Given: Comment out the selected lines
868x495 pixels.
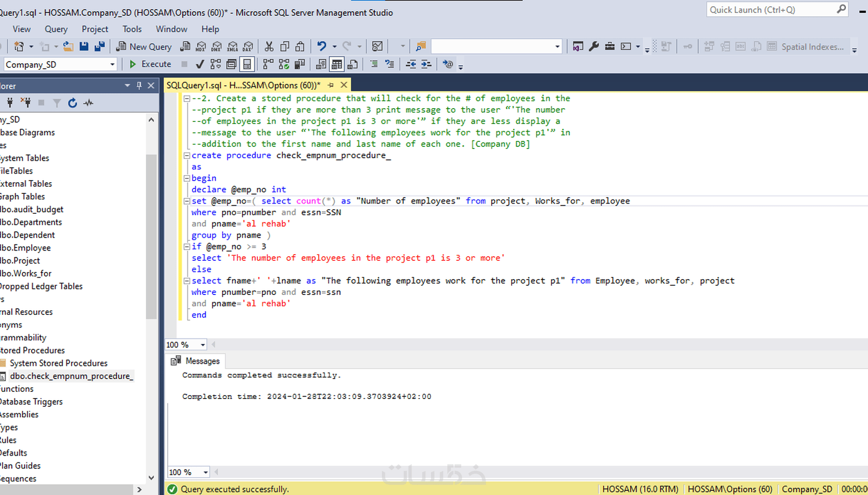Looking at the screenshot, I should tap(373, 64).
